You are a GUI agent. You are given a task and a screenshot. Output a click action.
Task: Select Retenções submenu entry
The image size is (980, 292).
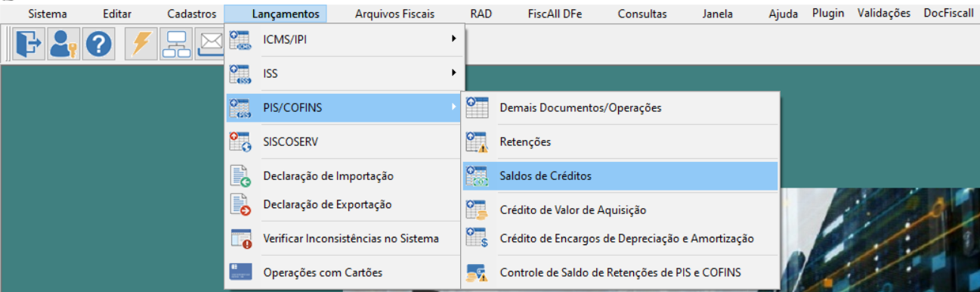tap(620, 141)
